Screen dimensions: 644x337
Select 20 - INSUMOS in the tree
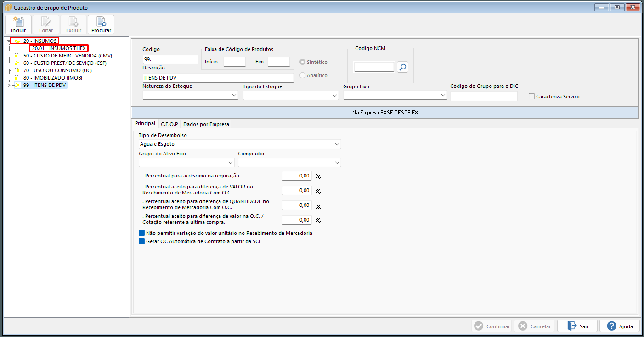click(40, 41)
